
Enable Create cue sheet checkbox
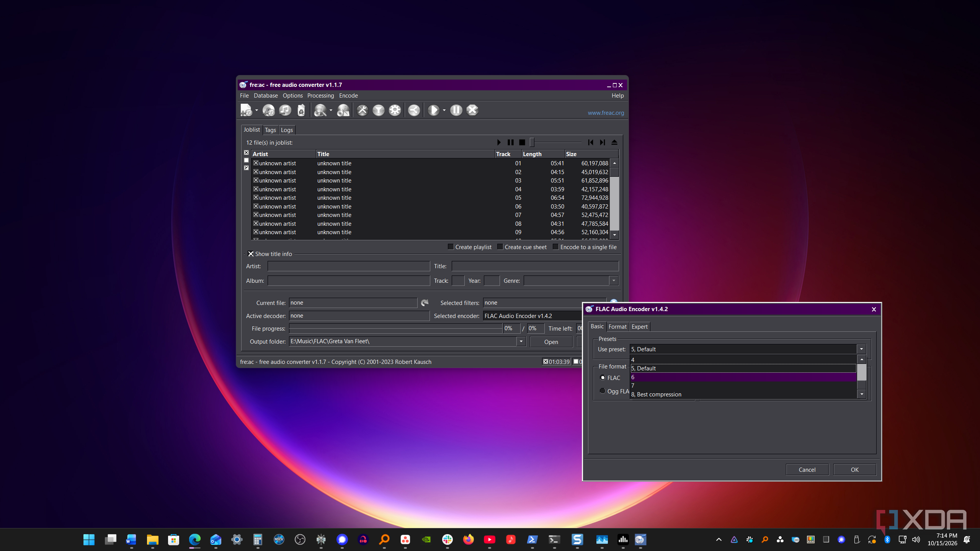(x=500, y=247)
